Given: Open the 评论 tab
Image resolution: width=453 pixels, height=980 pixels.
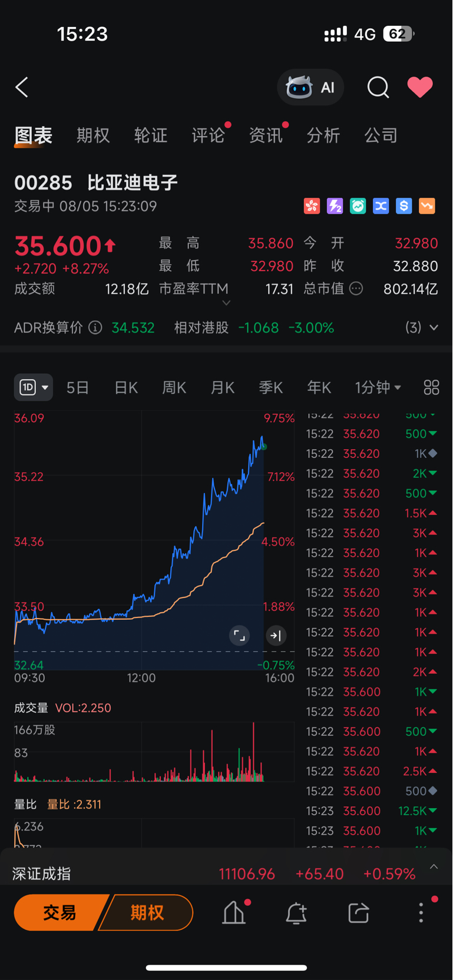Looking at the screenshot, I should point(209,135).
